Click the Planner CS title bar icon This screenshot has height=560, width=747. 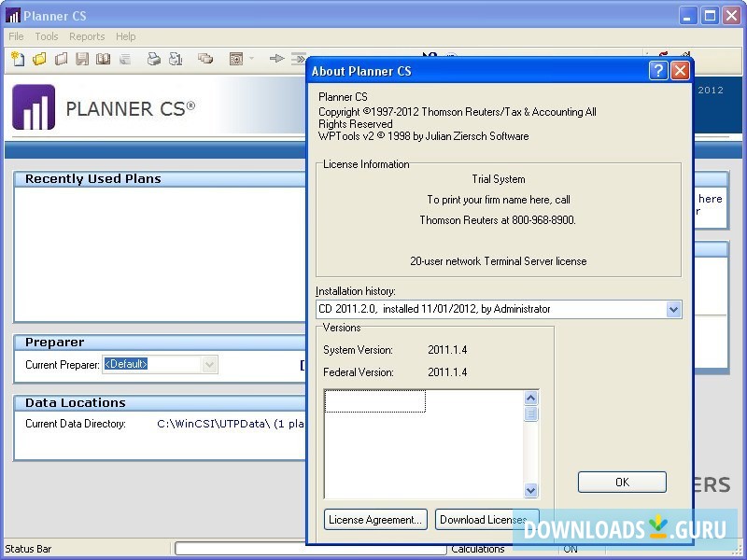[11, 15]
